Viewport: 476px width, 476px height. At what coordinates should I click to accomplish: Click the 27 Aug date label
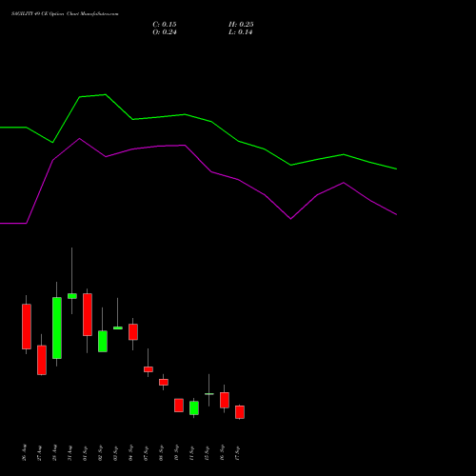[40, 452]
